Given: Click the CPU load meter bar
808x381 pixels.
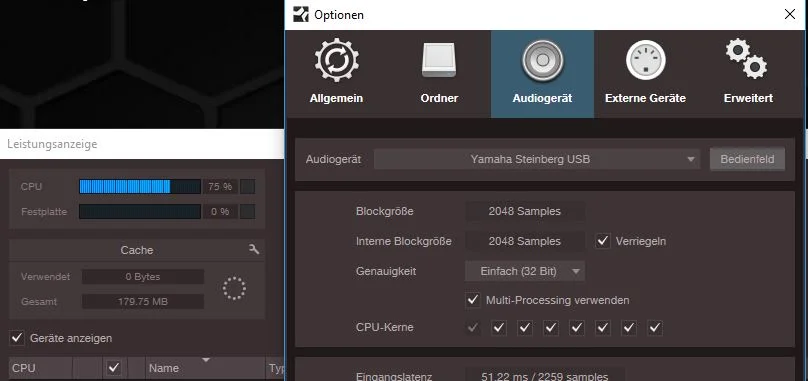Looking at the screenshot, I should [x=140, y=187].
